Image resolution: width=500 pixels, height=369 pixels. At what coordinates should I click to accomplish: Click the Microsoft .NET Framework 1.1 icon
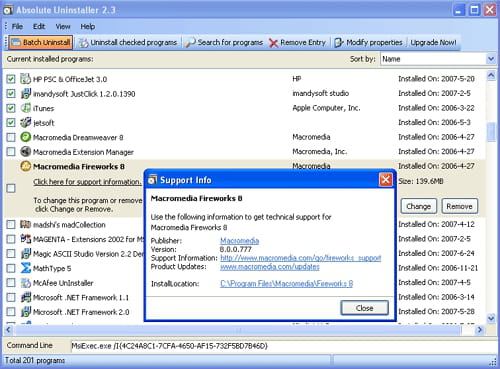25,297
